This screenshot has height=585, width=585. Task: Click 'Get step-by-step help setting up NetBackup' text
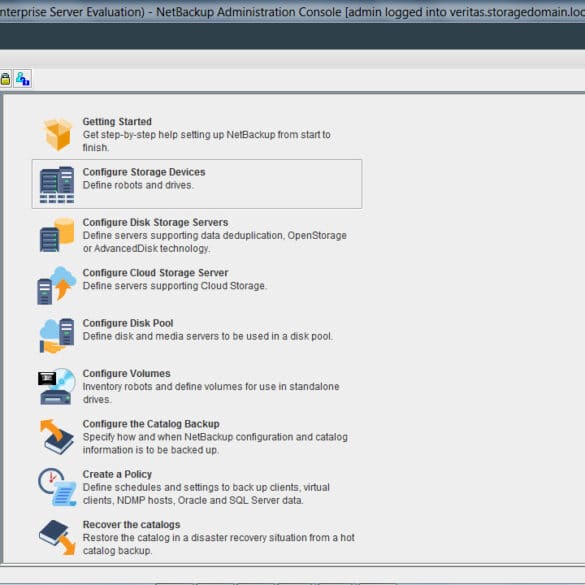(207, 141)
